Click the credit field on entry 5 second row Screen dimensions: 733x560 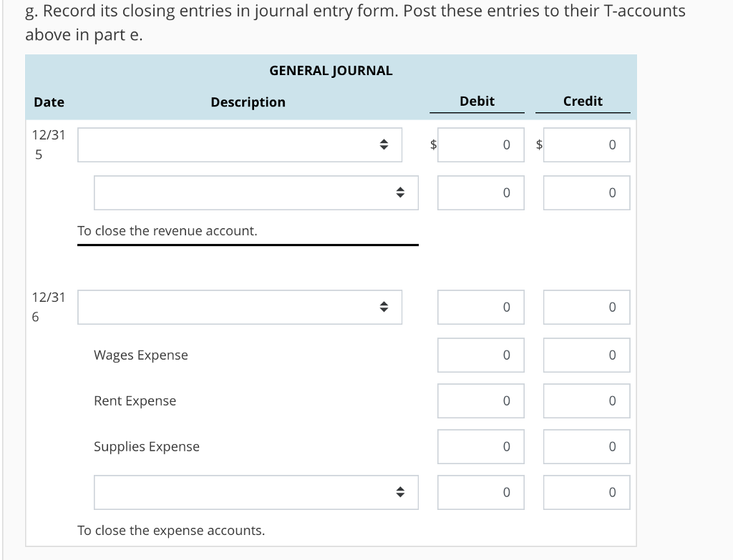pos(587,193)
